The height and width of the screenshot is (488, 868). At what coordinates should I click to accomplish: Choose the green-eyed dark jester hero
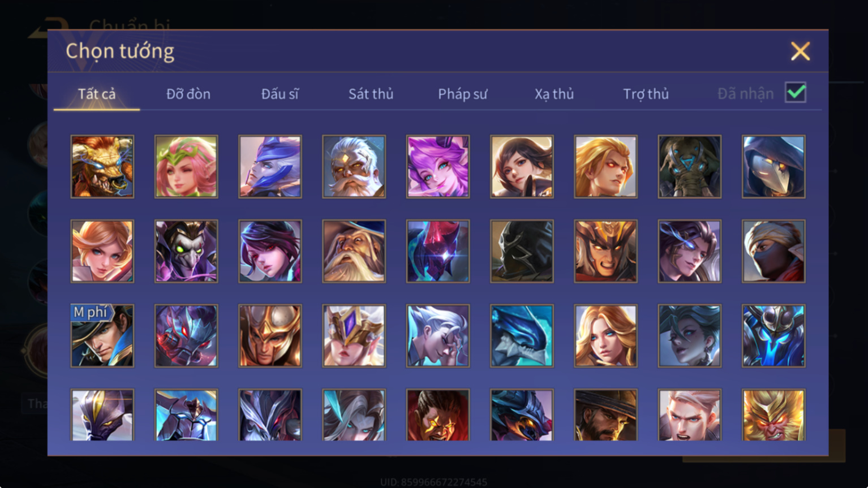coord(186,251)
